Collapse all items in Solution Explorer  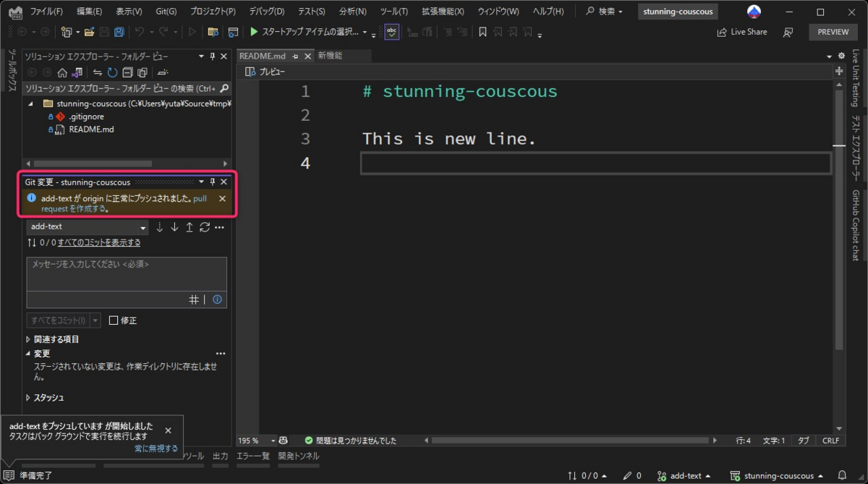click(x=127, y=72)
